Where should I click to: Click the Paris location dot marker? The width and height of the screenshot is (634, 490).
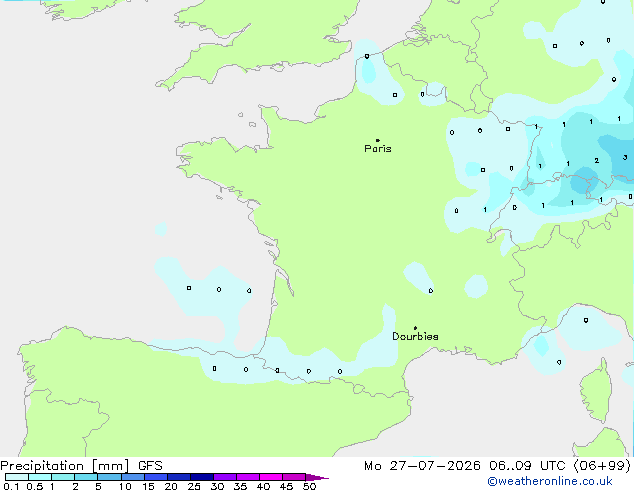click(378, 140)
